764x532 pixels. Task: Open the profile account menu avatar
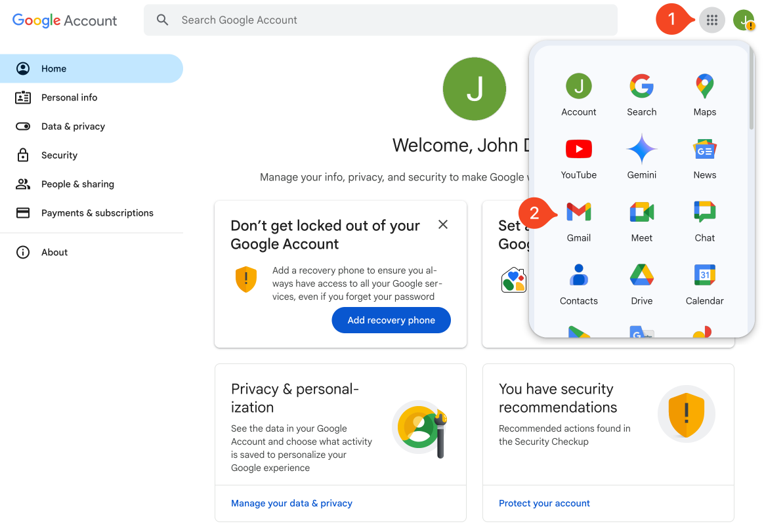(744, 20)
